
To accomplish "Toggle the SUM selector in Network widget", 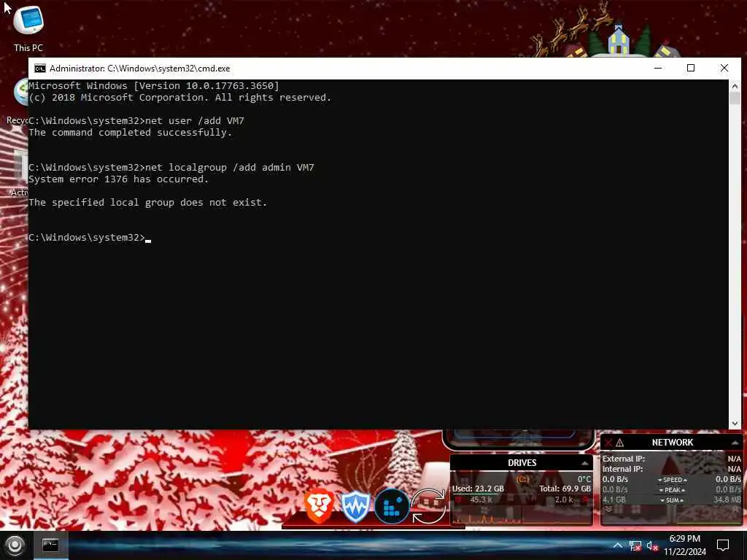I will [x=672, y=500].
